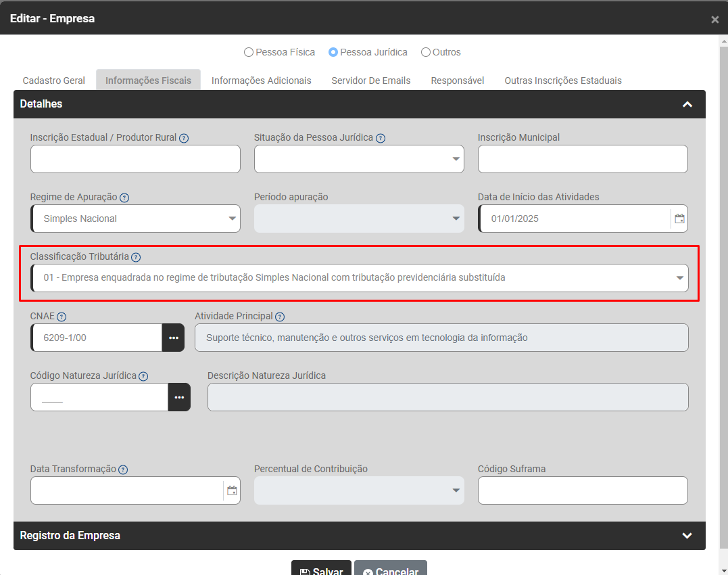Click the help icon beside Inscrição Estadual
This screenshot has height=575, width=728.
[x=184, y=138]
